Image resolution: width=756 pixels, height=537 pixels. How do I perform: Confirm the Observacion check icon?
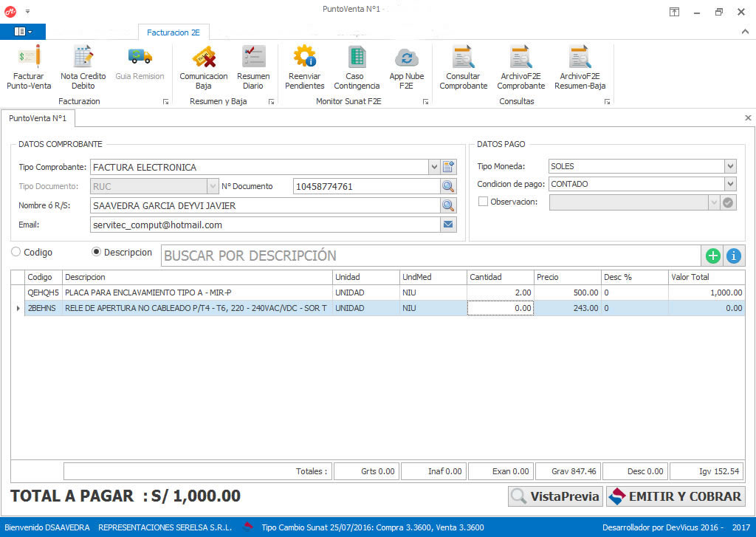pos(728,202)
